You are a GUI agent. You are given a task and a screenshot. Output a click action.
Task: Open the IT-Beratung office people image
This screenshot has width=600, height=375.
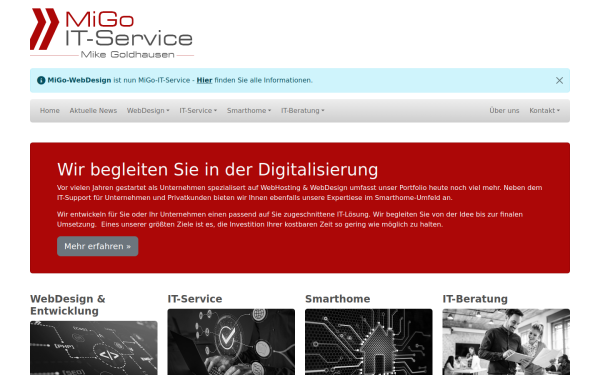(506, 342)
